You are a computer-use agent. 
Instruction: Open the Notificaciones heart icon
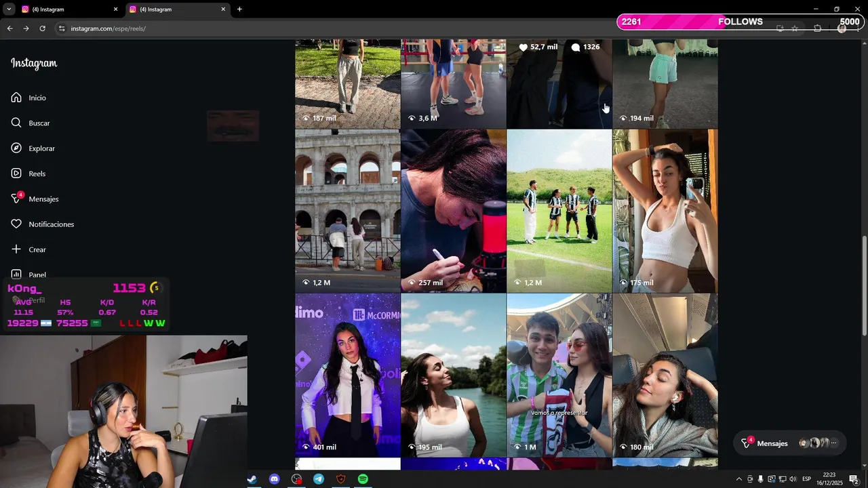coord(16,224)
